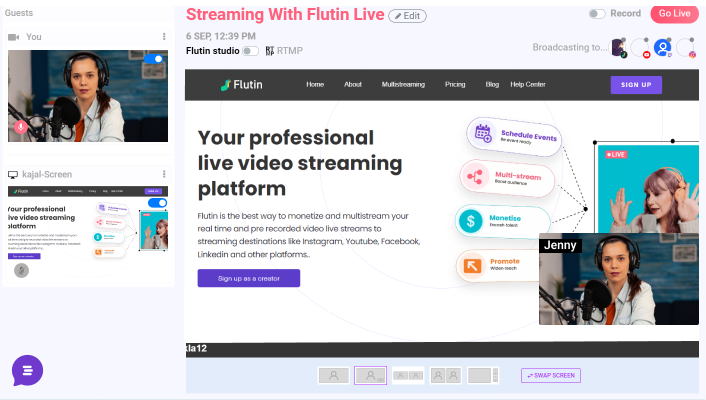The image size is (706, 400).
Task: Click the Schedule Events calendar icon
Action: pos(483,133)
